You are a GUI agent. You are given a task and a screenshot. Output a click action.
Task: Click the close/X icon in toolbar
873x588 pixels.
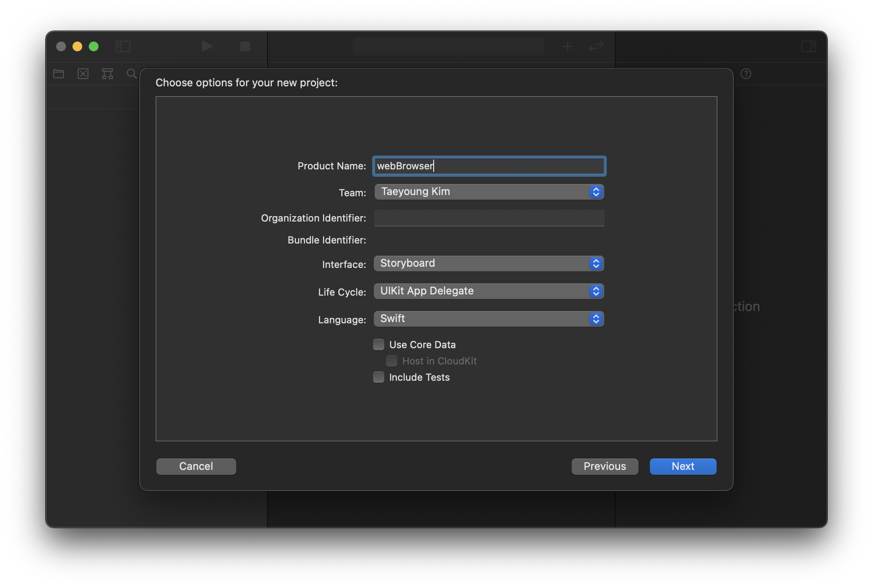tap(84, 73)
